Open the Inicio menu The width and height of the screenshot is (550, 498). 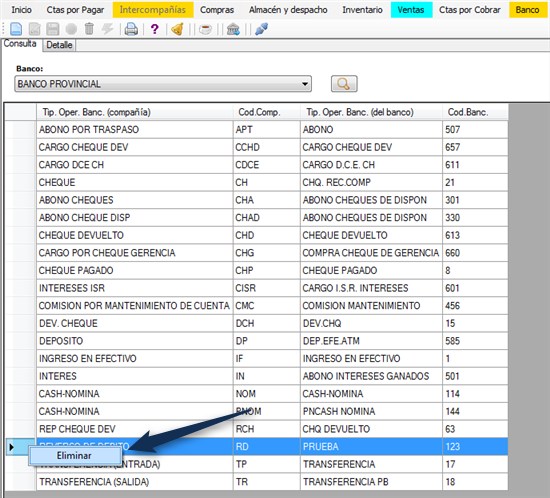coord(21,10)
